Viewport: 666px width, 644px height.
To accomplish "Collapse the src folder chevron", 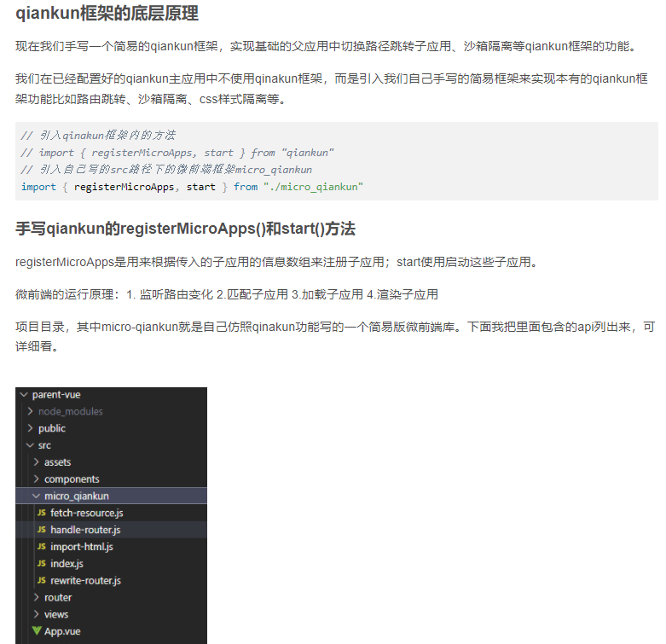I will (30, 445).
